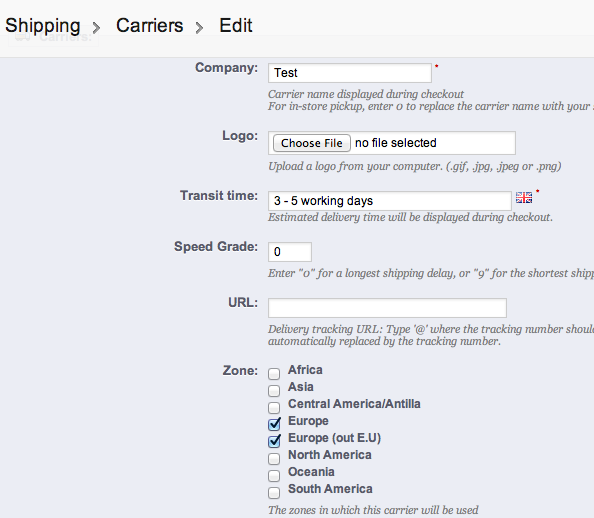Viewport: 594px width, 518px height.
Task: Click into the Transit time field
Action: coord(390,201)
